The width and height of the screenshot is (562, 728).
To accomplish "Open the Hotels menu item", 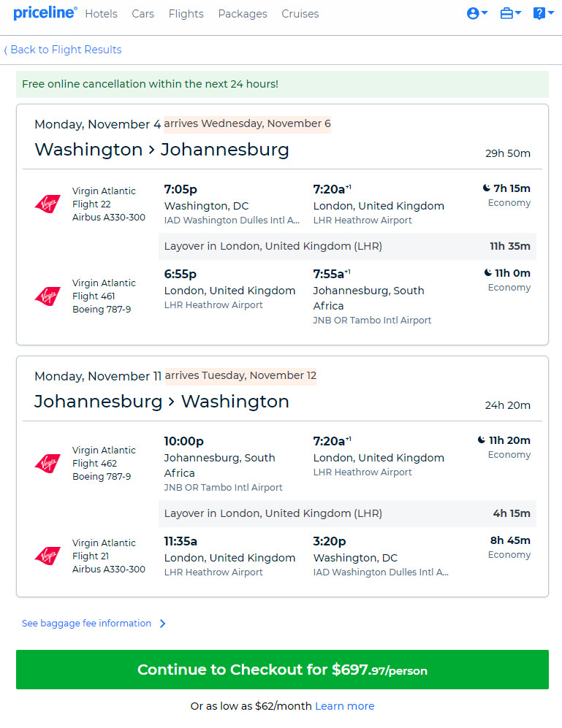I will coord(102,14).
